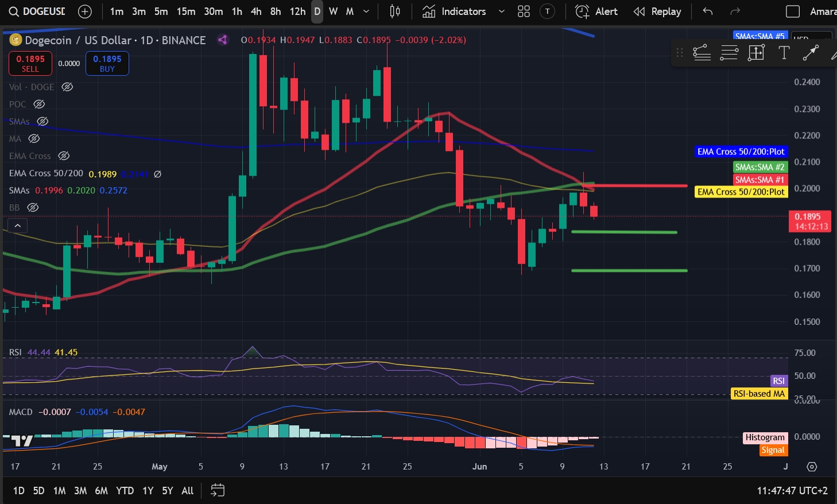Viewport: 837px width, 504px height.
Task: Toggle visibility of EMA Cross indicator
Action: 64,156
